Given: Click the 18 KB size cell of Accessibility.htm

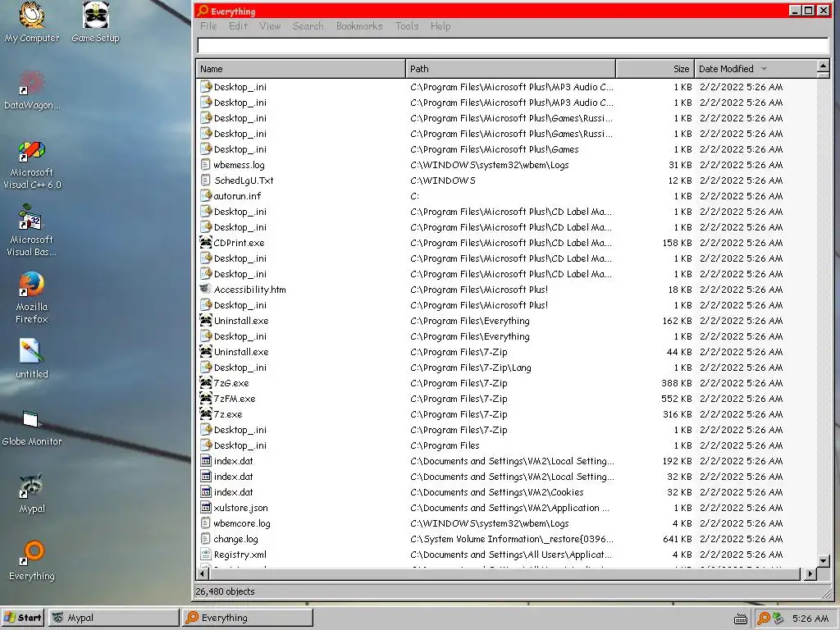Looking at the screenshot, I should pyautogui.click(x=680, y=290).
